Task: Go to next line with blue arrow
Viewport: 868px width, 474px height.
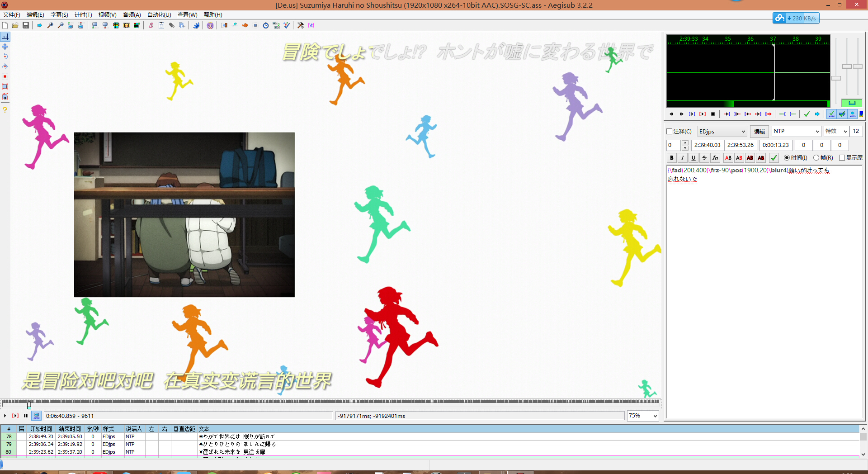Action: pos(817,114)
